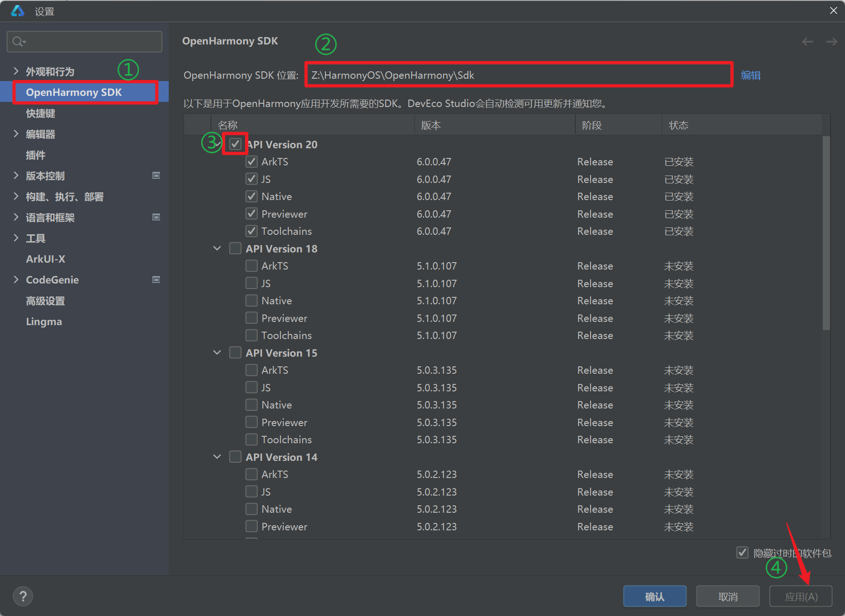Click the SDK list vertical scrollbar
The image size is (845, 616).
[826, 233]
